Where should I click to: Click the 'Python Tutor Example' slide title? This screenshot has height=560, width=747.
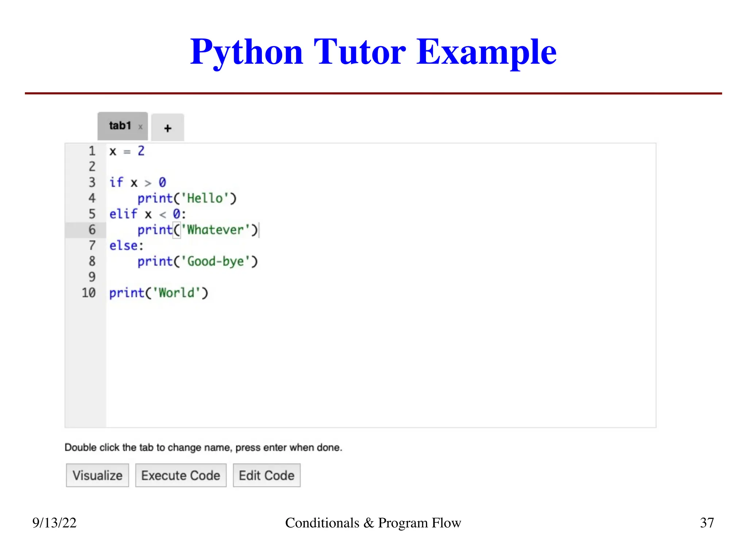click(373, 52)
